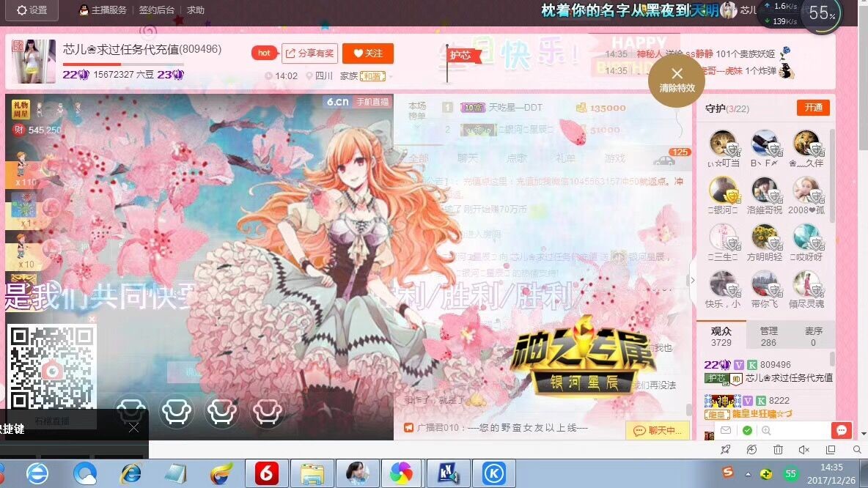Open user 8222 龍皇 in the audience list
This screenshot has height=488, width=868.
[x=768, y=407]
